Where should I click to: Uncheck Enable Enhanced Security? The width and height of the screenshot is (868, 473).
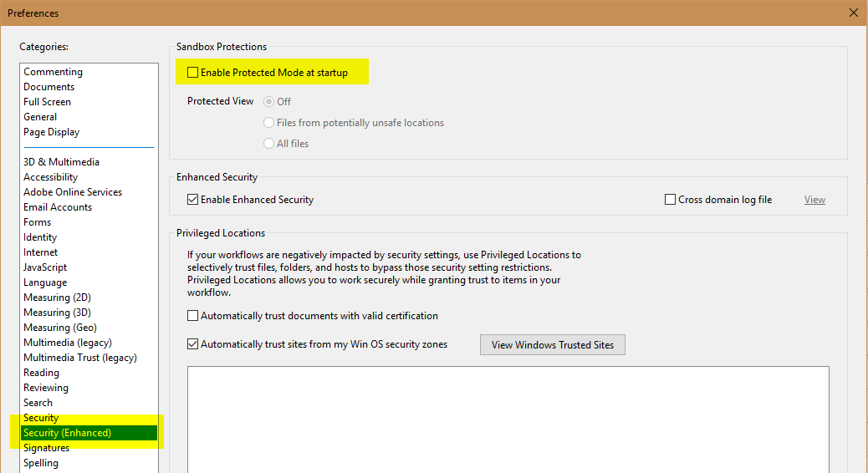pos(193,200)
